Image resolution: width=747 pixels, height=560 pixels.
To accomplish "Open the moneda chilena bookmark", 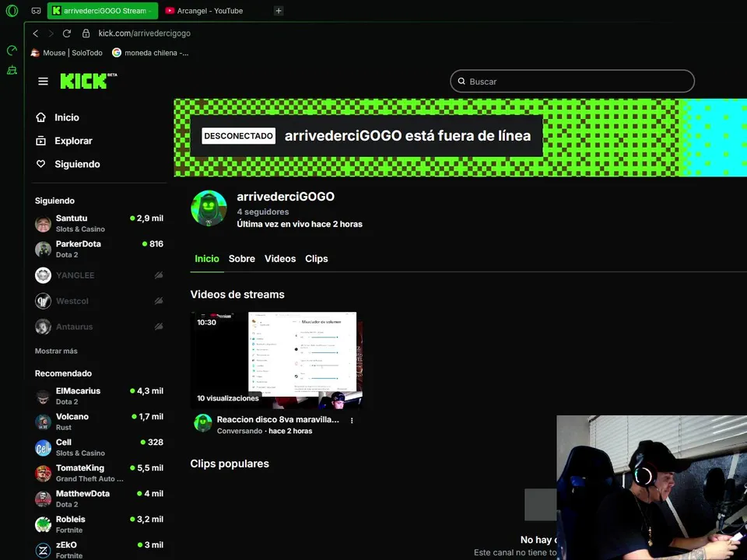I will pyautogui.click(x=150, y=53).
